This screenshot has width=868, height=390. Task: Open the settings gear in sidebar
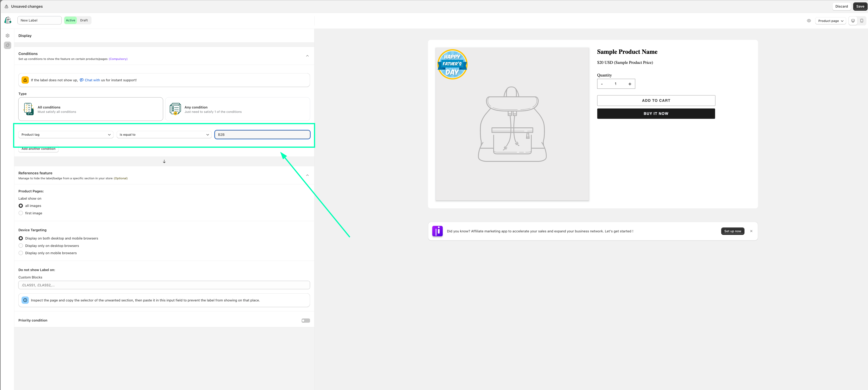[x=7, y=36]
